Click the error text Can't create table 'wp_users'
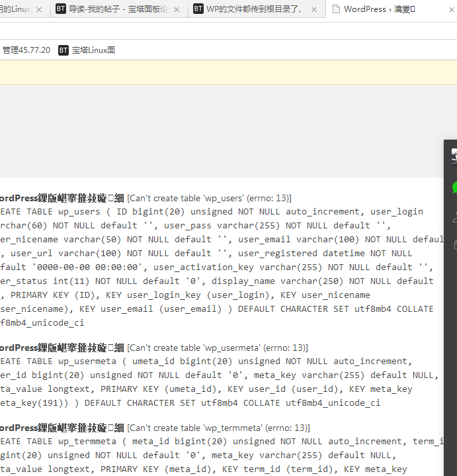Screen dimensions: 457x476 pyautogui.click(x=209, y=199)
